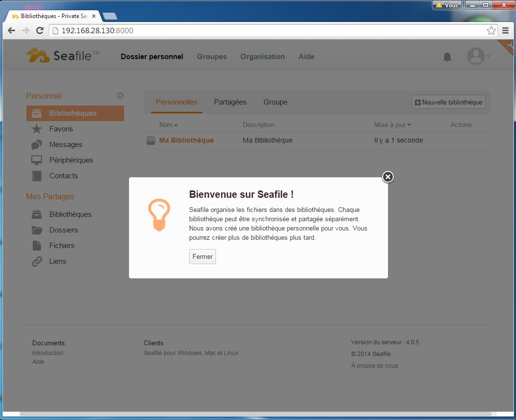This screenshot has width=516, height=420.
Task: Click the Contacts address book icon
Action: [37, 176]
